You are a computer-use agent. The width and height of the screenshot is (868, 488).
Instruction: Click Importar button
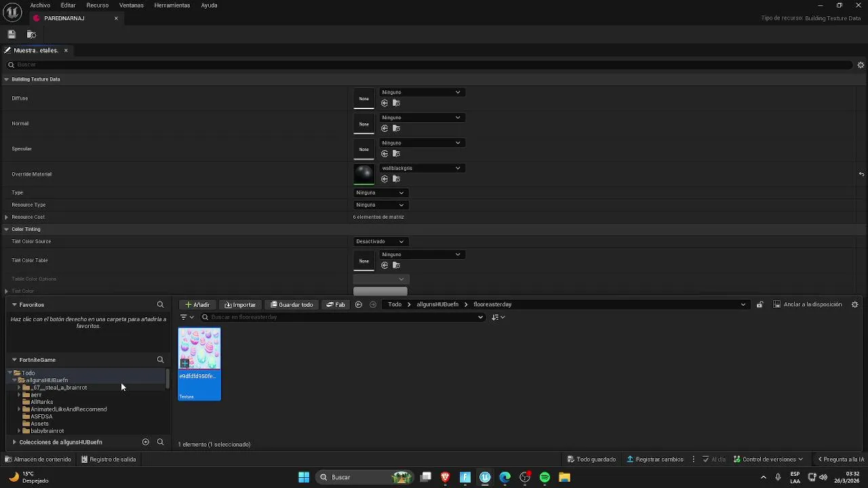point(241,304)
